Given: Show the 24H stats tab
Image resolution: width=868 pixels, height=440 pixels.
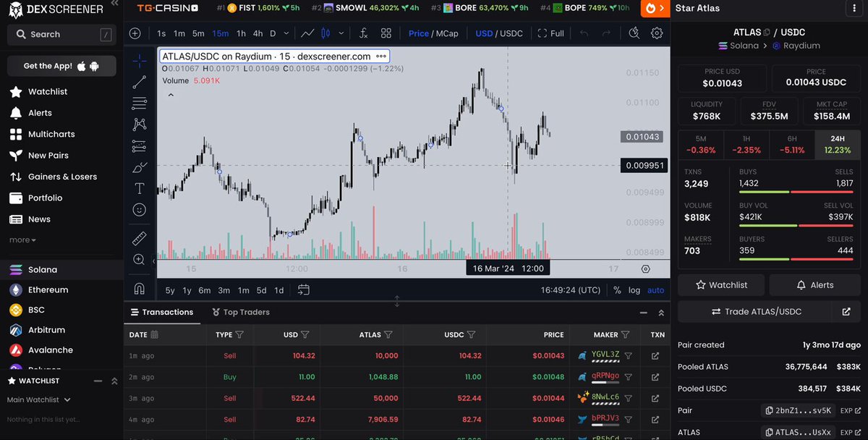Looking at the screenshot, I should tap(837, 144).
